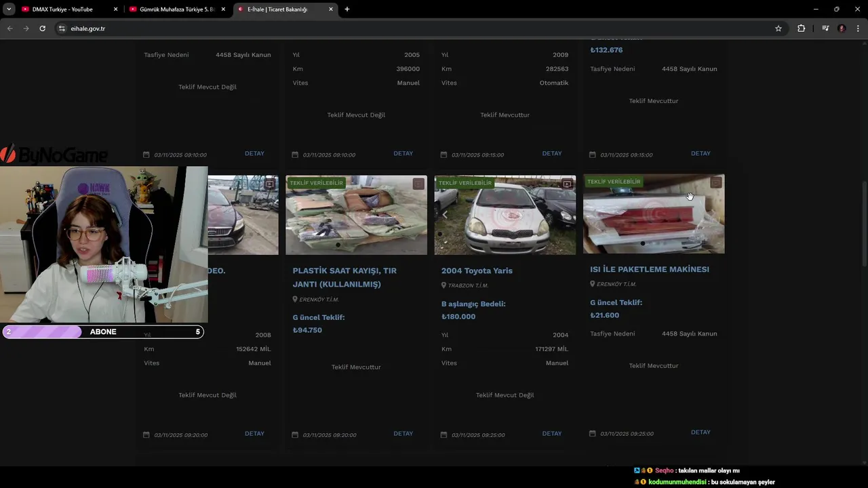Screen dimensions: 868x488
Task: Click the paketleme makinesi photo thumbnail
Action: click(654, 214)
